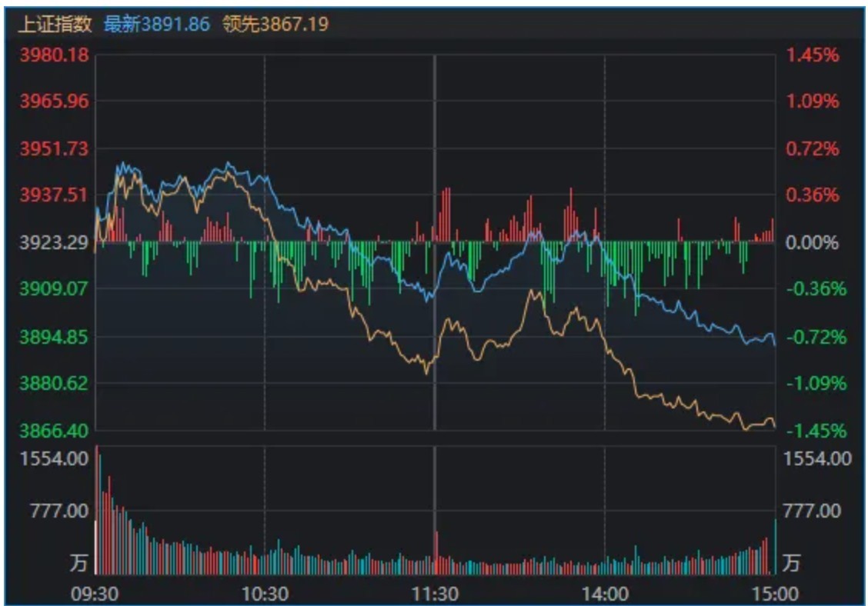The width and height of the screenshot is (868, 606).
Task: Click the 0.00% percentage axis label
Action: coord(812,242)
